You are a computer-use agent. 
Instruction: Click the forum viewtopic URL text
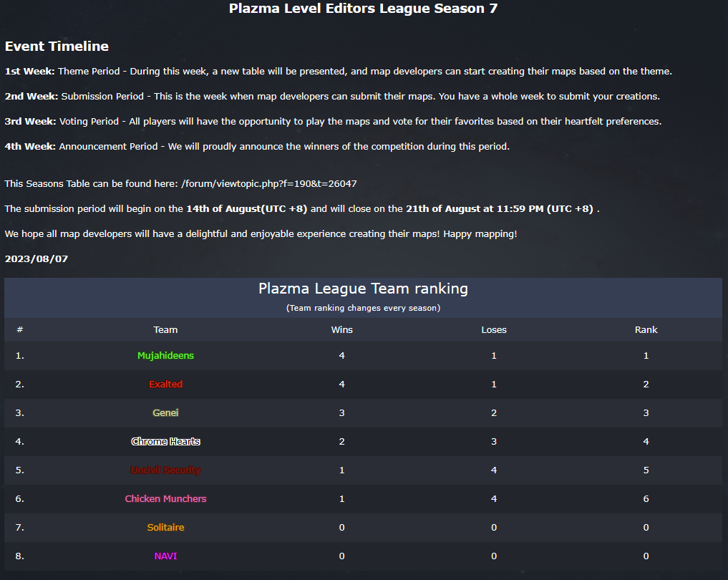click(x=269, y=184)
